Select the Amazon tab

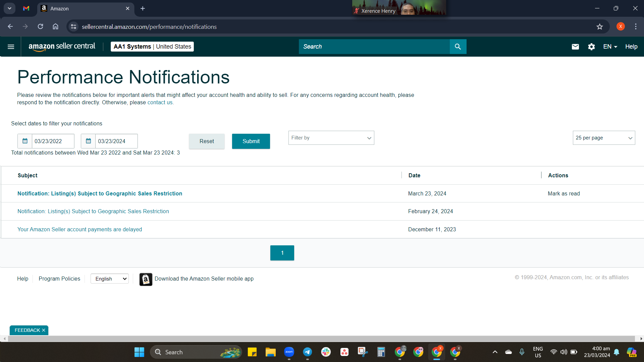86,8
